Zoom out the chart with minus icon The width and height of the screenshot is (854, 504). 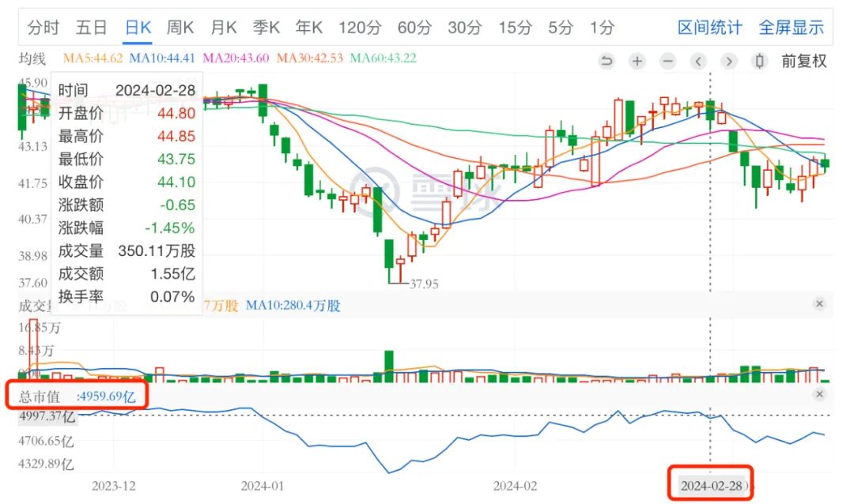point(668,61)
